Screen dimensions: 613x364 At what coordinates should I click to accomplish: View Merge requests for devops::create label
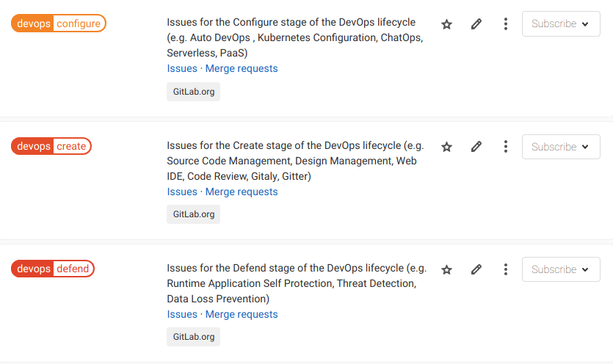(242, 192)
